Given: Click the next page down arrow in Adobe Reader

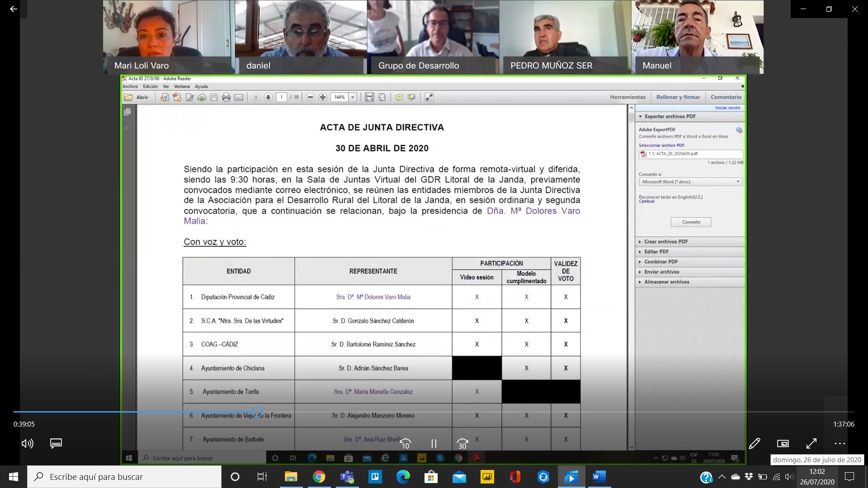Looking at the screenshot, I should [268, 97].
